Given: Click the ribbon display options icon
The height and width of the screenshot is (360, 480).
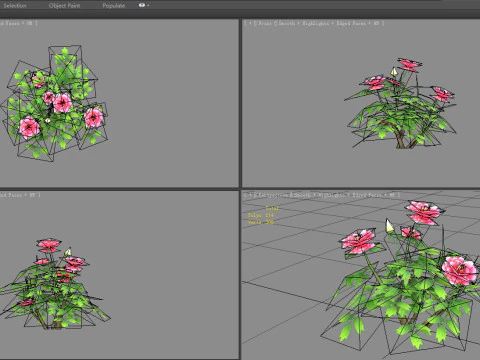Looking at the screenshot, I should (x=142, y=5).
